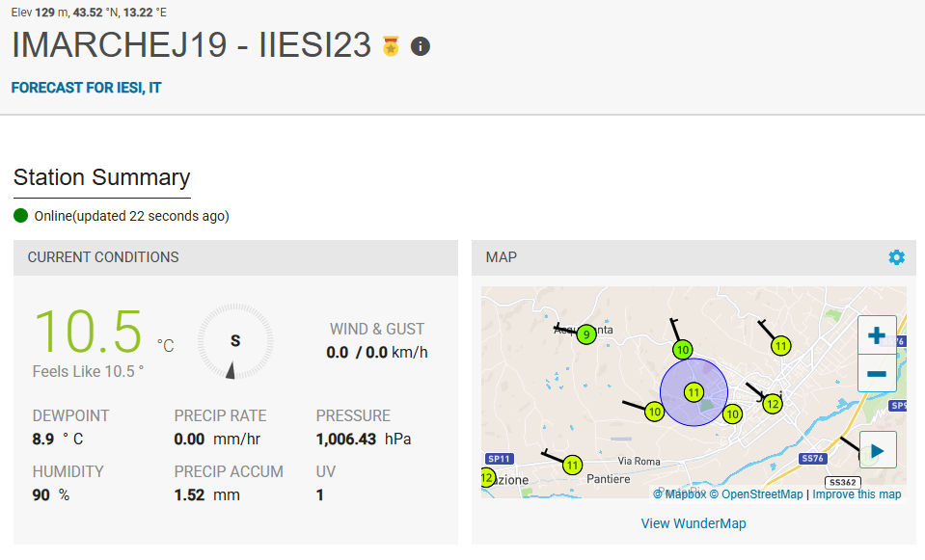Click the Station Summary heading
The image size is (925, 560).
(x=101, y=177)
